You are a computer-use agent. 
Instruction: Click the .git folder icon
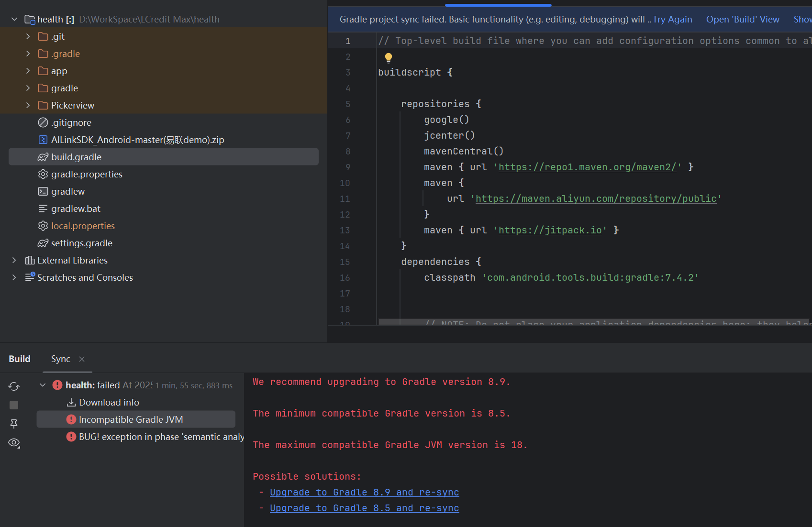(43, 36)
